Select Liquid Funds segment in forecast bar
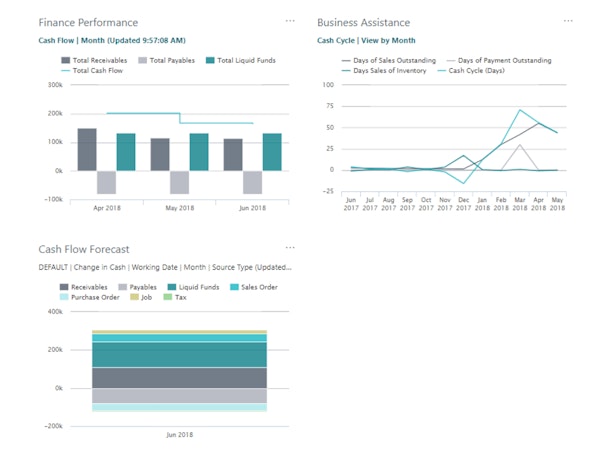Viewport: 600px width, 450px height. pyautogui.click(x=179, y=355)
